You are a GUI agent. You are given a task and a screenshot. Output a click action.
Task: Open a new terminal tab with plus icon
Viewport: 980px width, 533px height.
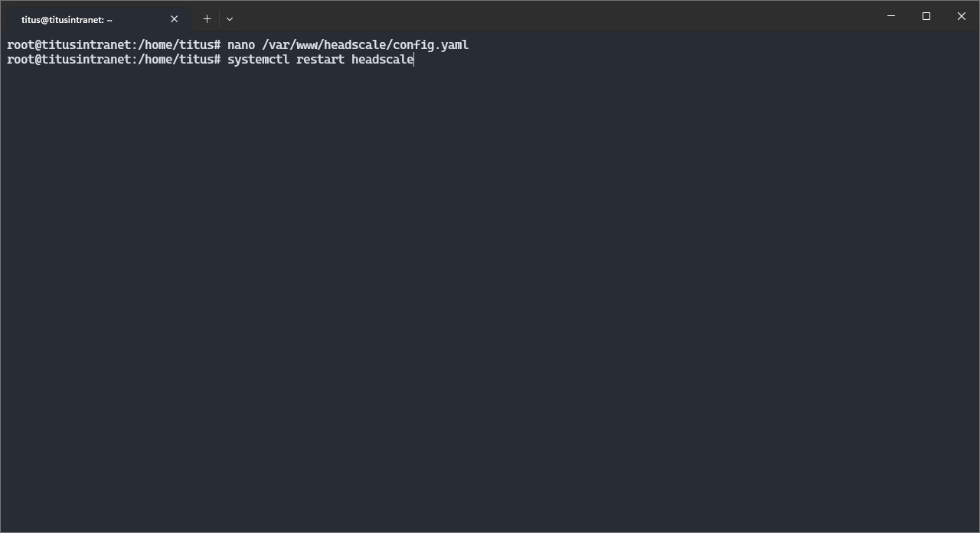[207, 18]
